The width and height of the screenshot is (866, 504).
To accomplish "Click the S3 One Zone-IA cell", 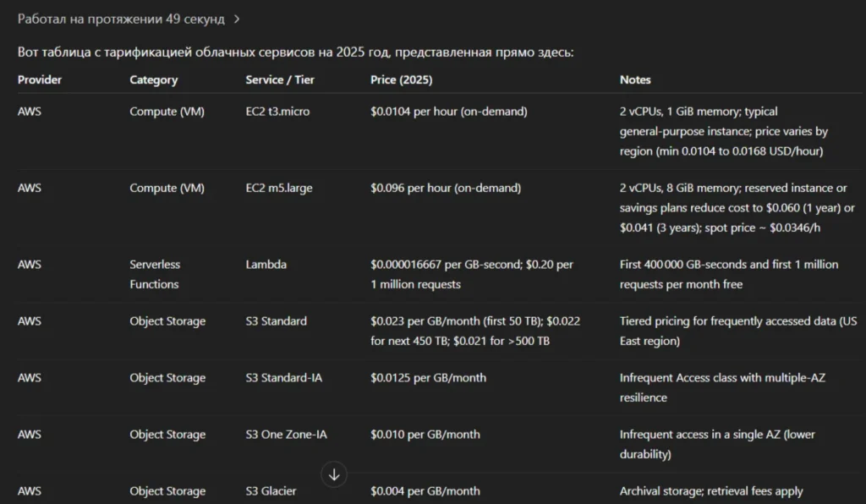I will (286, 435).
